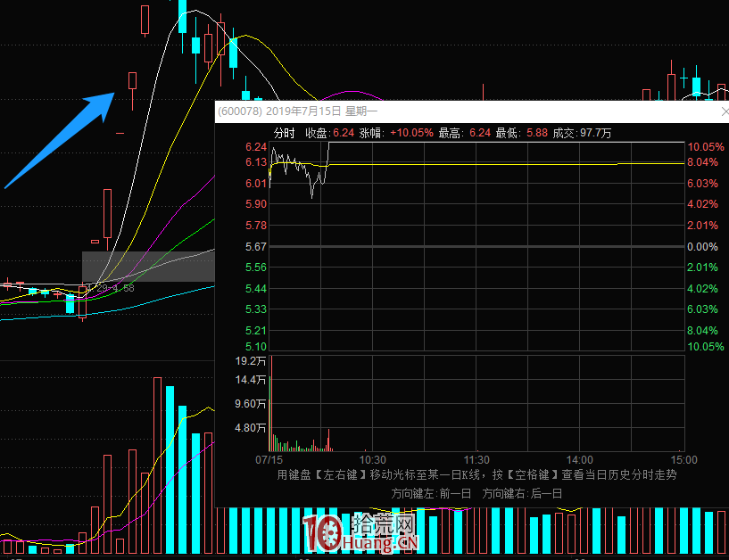Click the 成交 97.7万 volume value
This screenshot has width=729, height=560.
pyautogui.click(x=595, y=133)
